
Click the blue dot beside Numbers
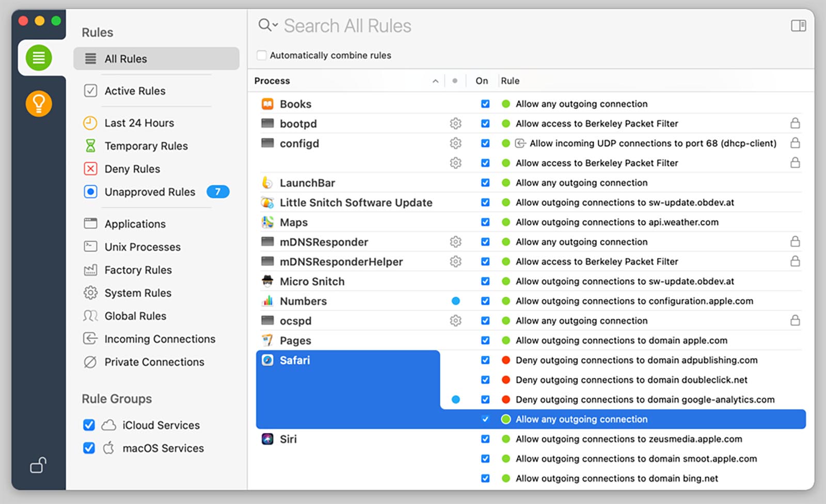point(455,301)
